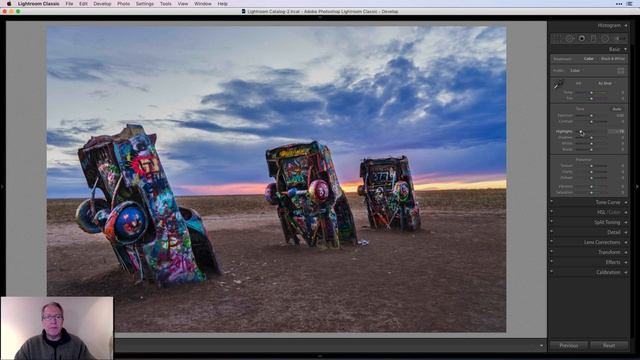Open the Photo menu
This screenshot has width=640, height=360.
click(123, 4)
